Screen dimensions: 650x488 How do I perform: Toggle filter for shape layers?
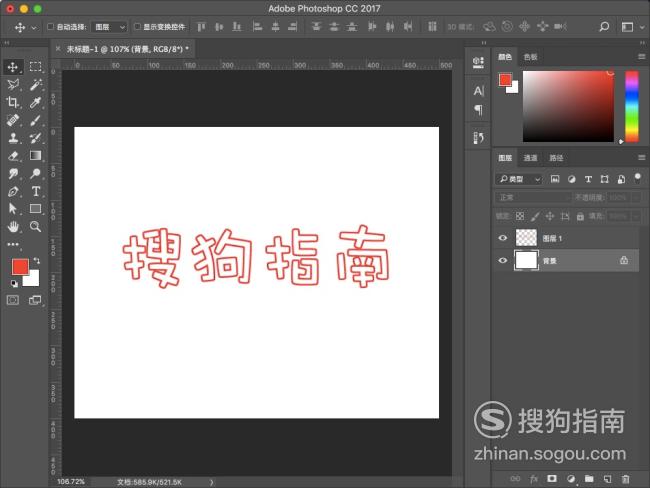pyautogui.click(x=605, y=179)
